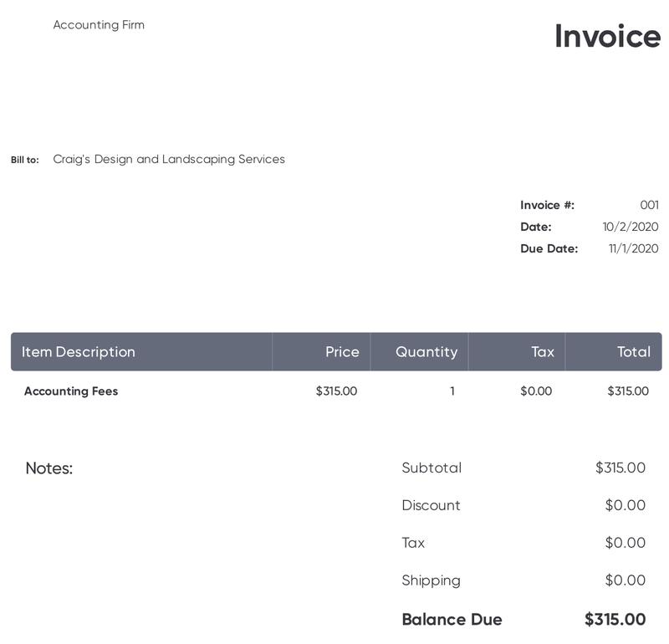Click the due date 11/1/2020
This screenshot has height=644, width=669.
coord(634,248)
